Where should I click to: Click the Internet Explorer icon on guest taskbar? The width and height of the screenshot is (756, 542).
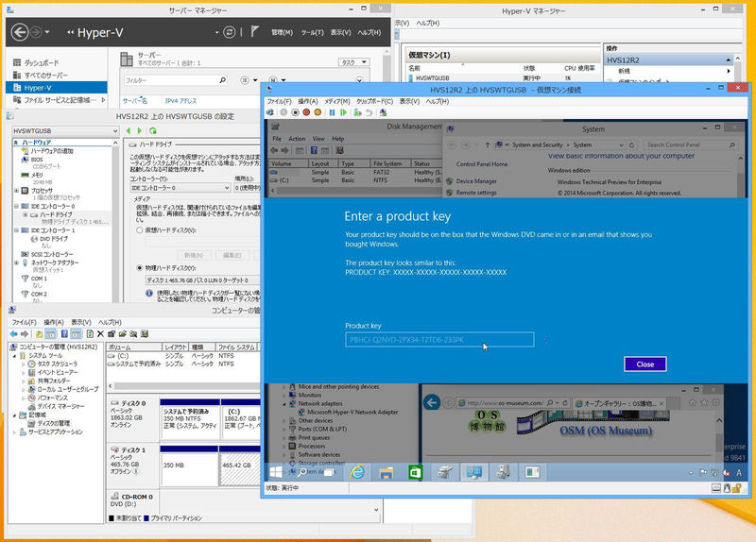pos(357,473)
